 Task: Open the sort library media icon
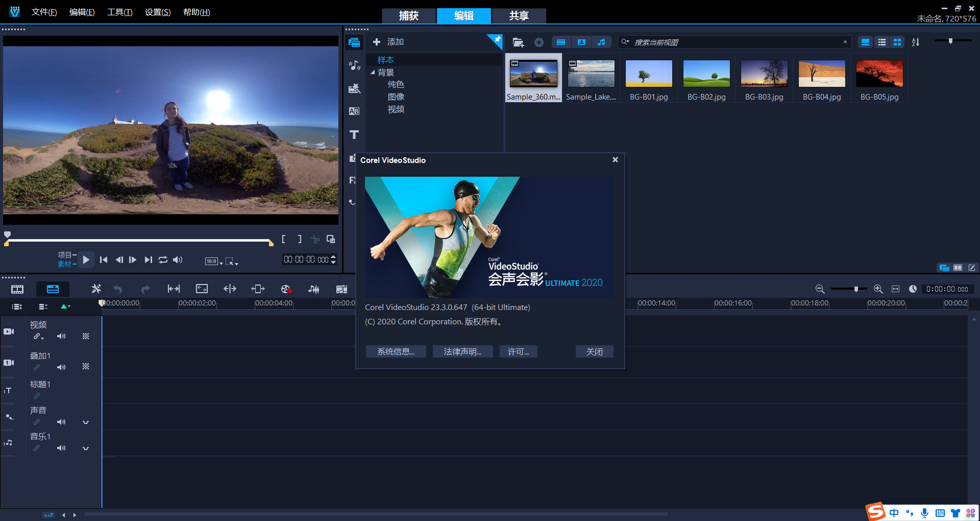pyautogui.click(x=916, y=42)
